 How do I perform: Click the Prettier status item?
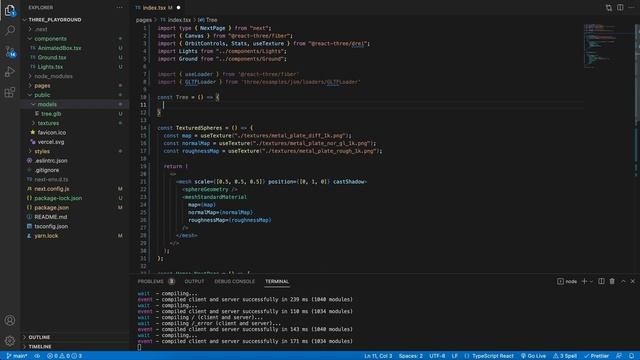(x=596, y=356)
